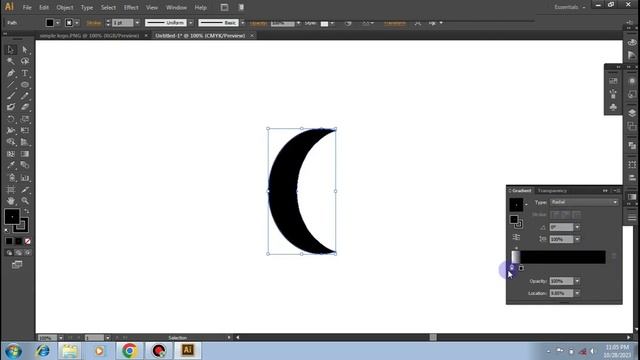This screenshot has height=360, width=640.
Task: Click the orange Opacity link in control bar
Action: [258, 23]
